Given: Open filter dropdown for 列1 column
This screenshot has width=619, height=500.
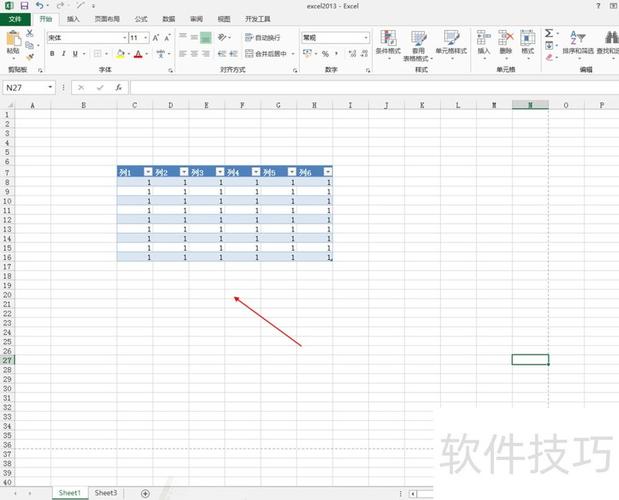Looking at the screenshot, I should [x=148, y=172].
